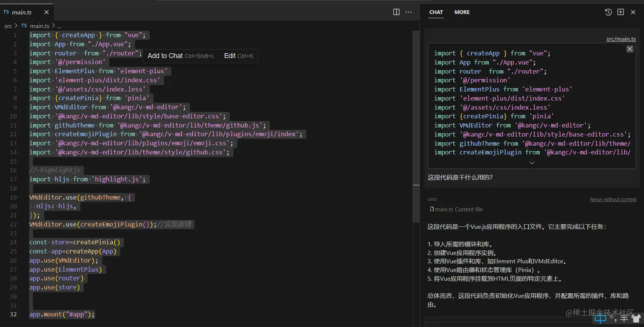Open main.ts Current file context reference
The image size is (644, 327).
pyautogui.click(x=457, y=209)
